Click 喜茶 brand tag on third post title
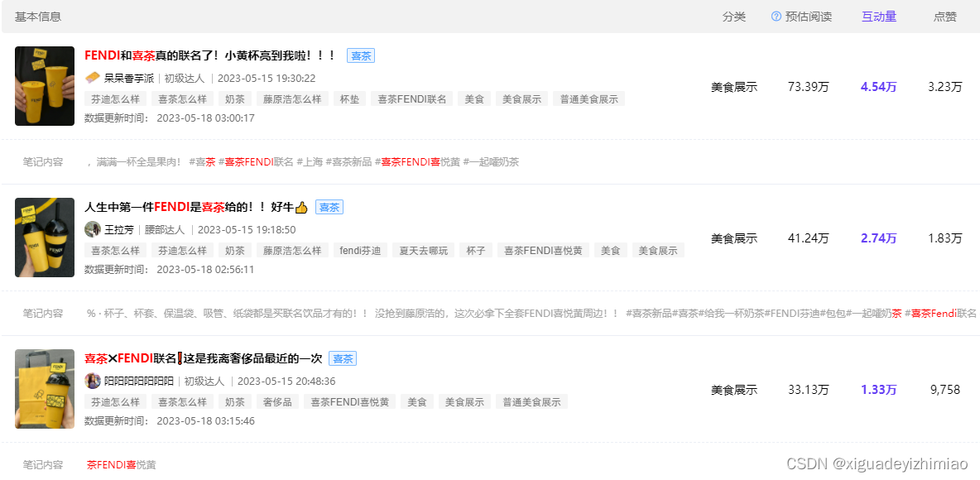The width and height of the screenshot is (980, 480). 343,358
